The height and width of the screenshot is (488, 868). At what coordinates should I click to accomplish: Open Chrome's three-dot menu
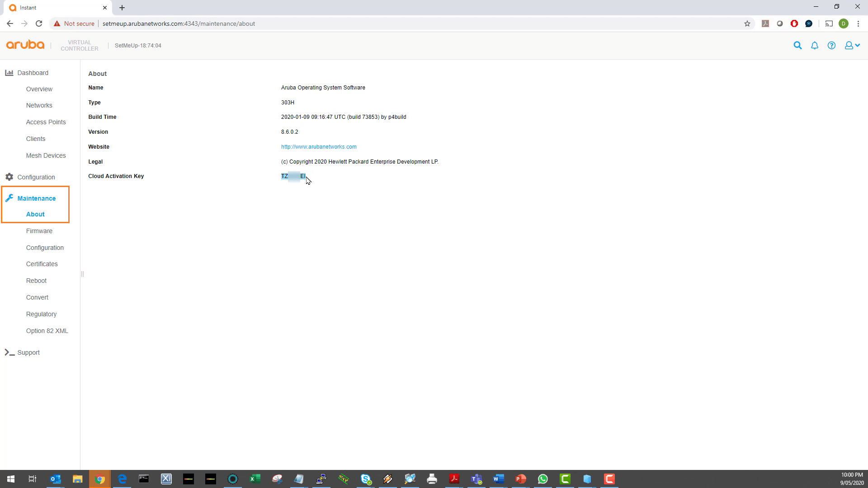858,23
